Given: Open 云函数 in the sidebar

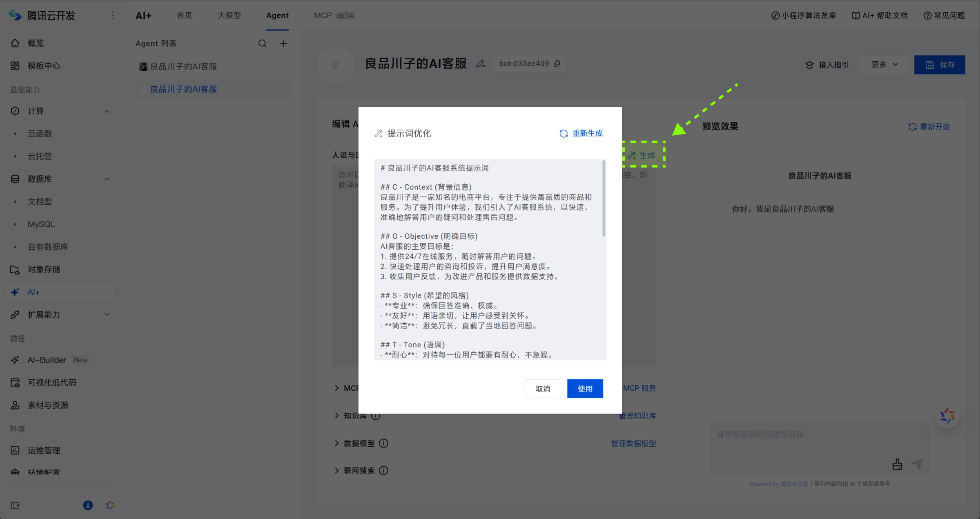Looking at the screenshot, I should [40, 134].
